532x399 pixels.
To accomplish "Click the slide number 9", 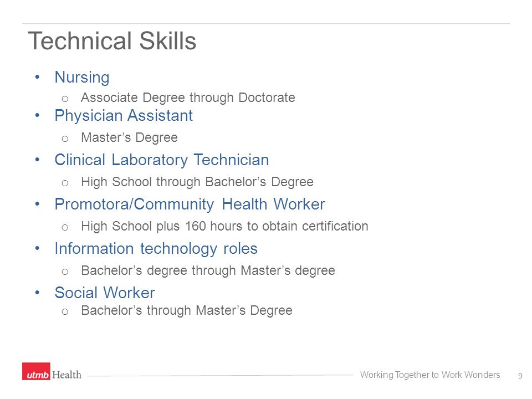I will 520,376.
